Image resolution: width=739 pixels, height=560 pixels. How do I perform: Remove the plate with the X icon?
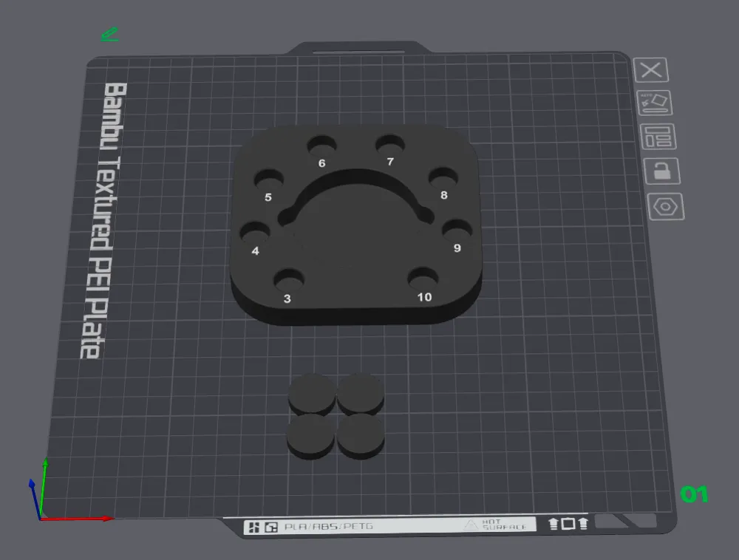(651, 70)
